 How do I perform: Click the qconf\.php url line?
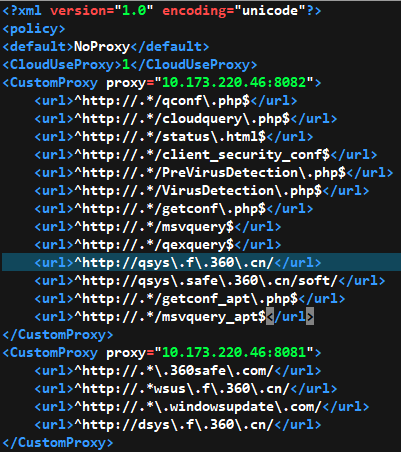coord(166,101)
